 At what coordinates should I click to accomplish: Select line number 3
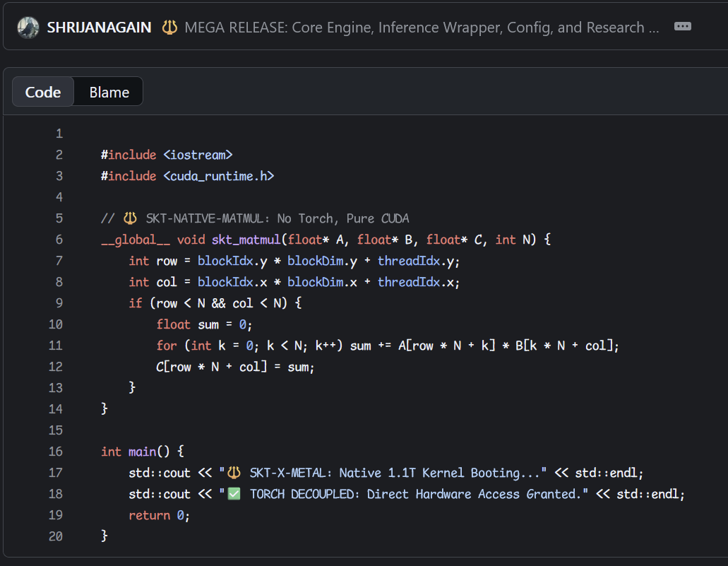coord(59,176)
